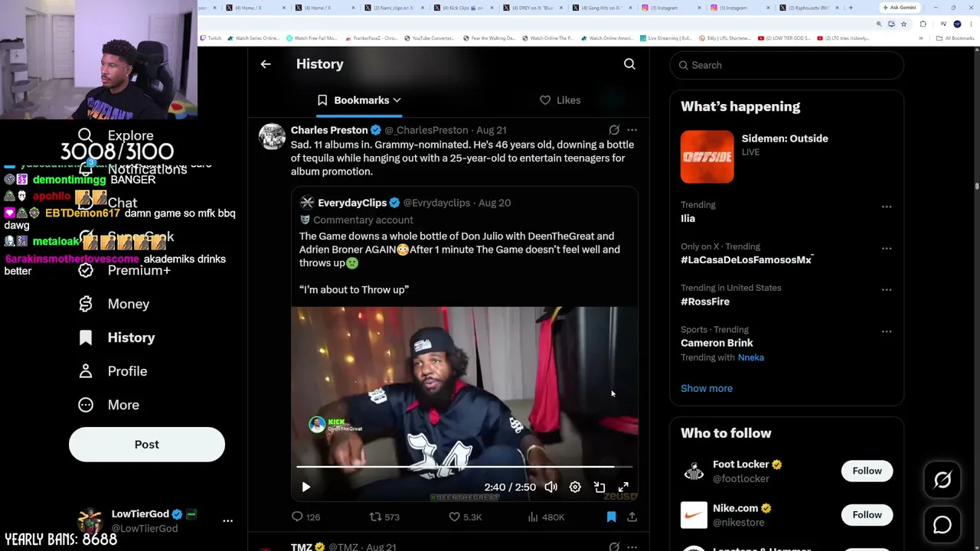
Task: Open more options for Cameron Brink trend
Action: (887, 331)
